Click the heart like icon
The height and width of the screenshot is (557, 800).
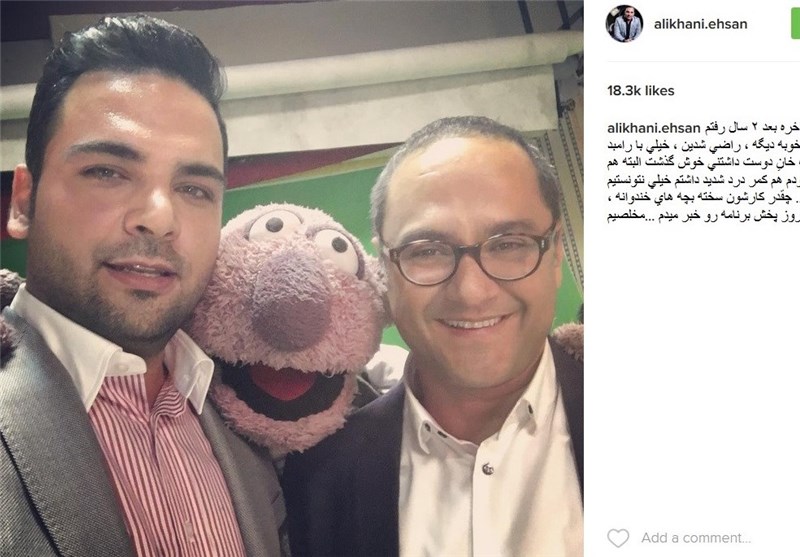618,538
